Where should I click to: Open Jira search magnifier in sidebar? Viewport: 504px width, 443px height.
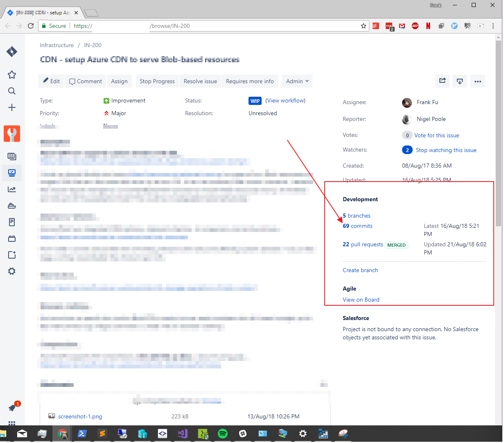click(x=12, y=91)
